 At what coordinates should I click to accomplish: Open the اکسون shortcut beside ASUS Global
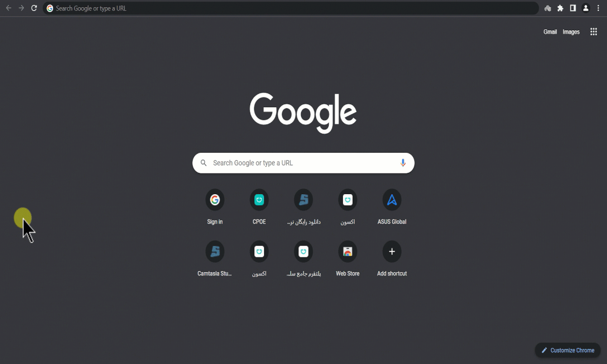coord(348,208)
